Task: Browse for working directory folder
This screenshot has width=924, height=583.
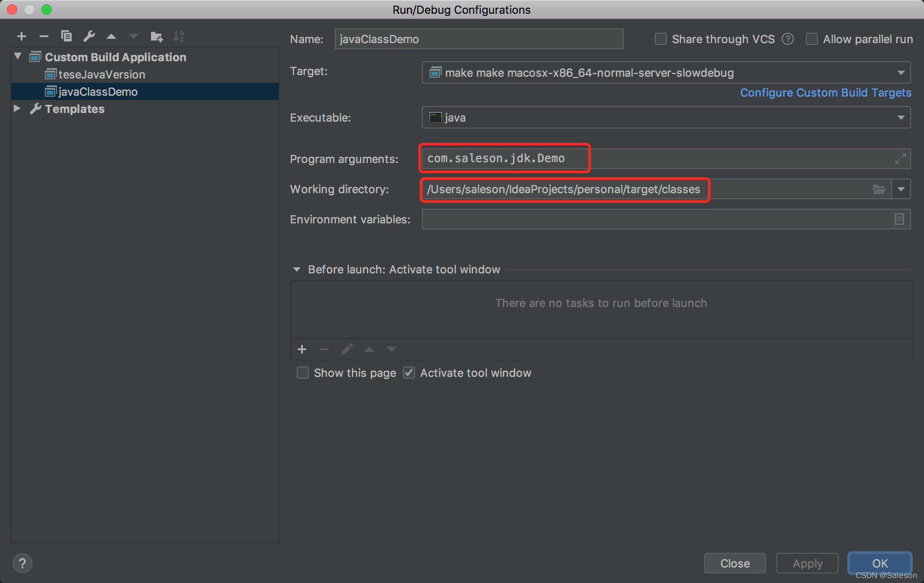Action: [879, 189]
